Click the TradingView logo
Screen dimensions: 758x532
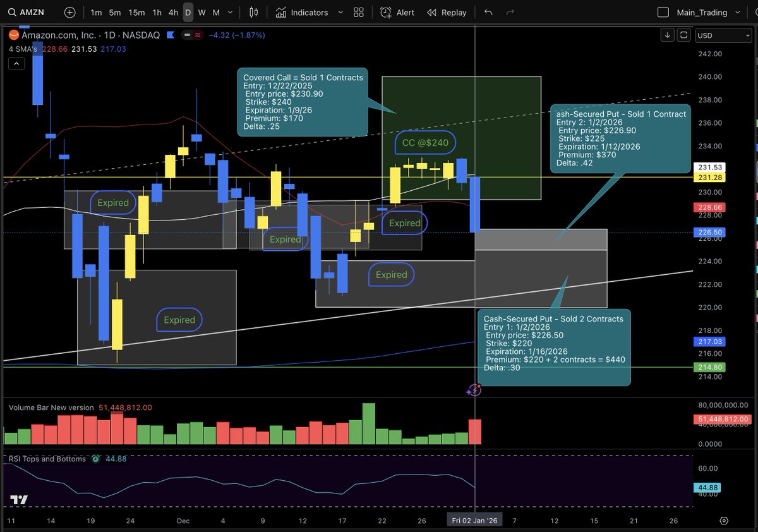click(19, 500)
